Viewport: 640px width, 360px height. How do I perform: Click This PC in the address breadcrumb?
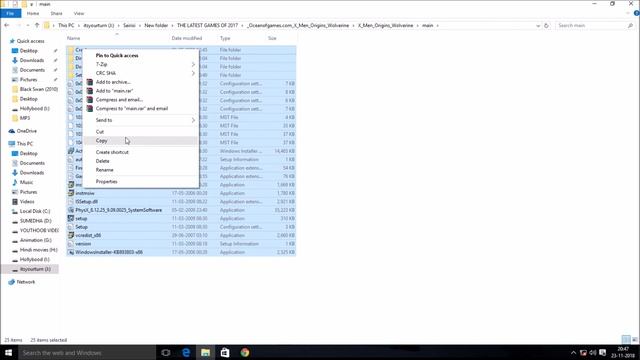tap(66, 25)
